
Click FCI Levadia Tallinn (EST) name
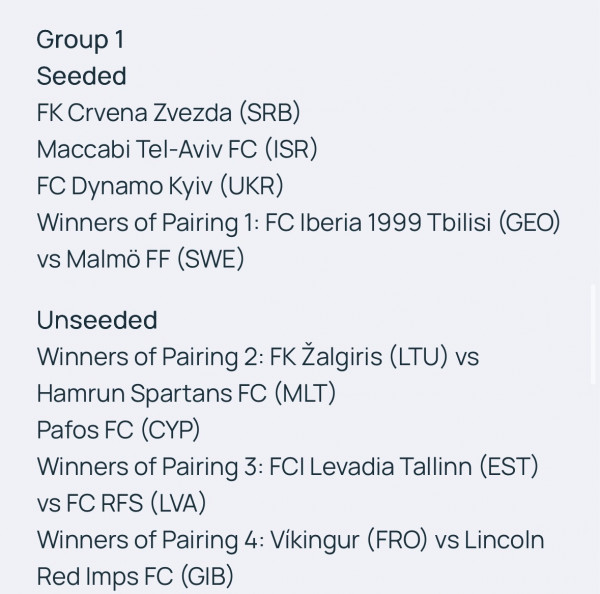coord(404,467)
